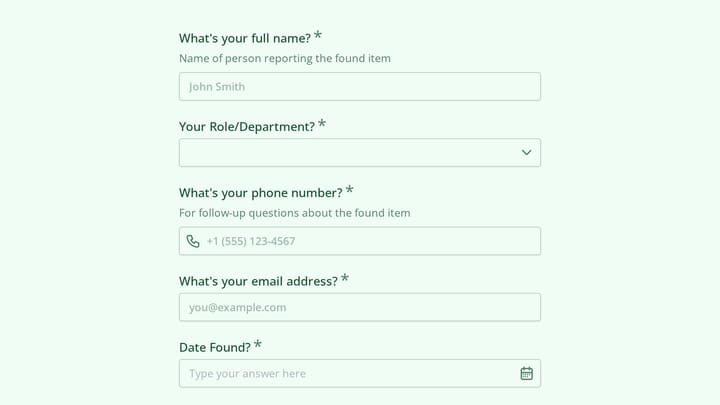Click the 'What's your full name?' label
This screenshot has height=405, width=720.
[x=245, y=38]
